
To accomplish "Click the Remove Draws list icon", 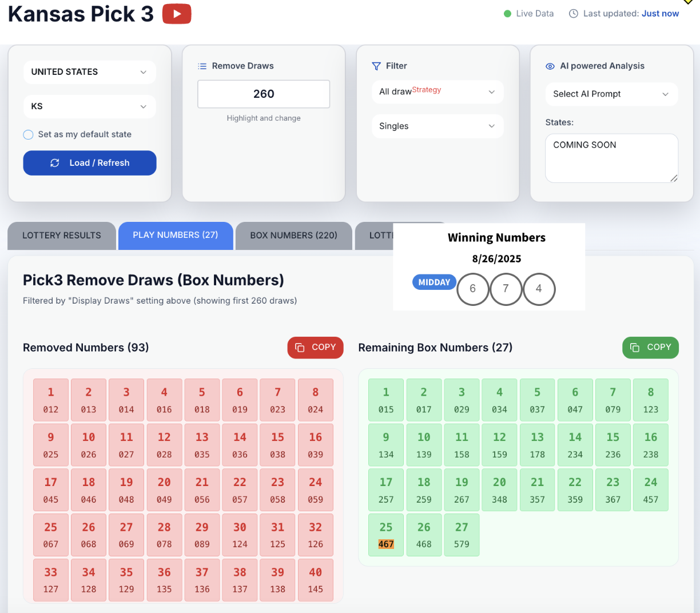I will click(202, 66).
